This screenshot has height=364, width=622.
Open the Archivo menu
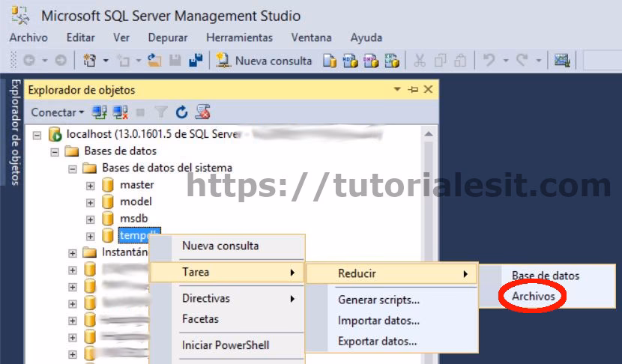pos(28,37)
